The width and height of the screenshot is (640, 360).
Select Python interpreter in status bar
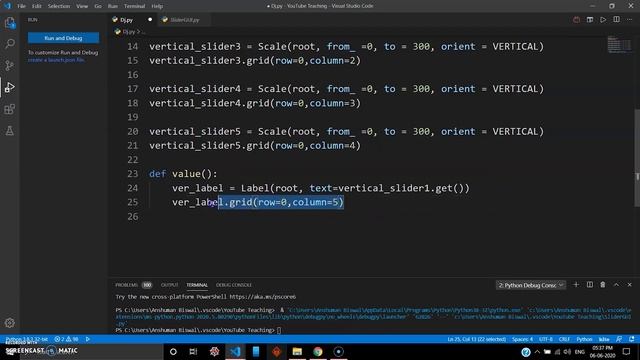[27, 339]
